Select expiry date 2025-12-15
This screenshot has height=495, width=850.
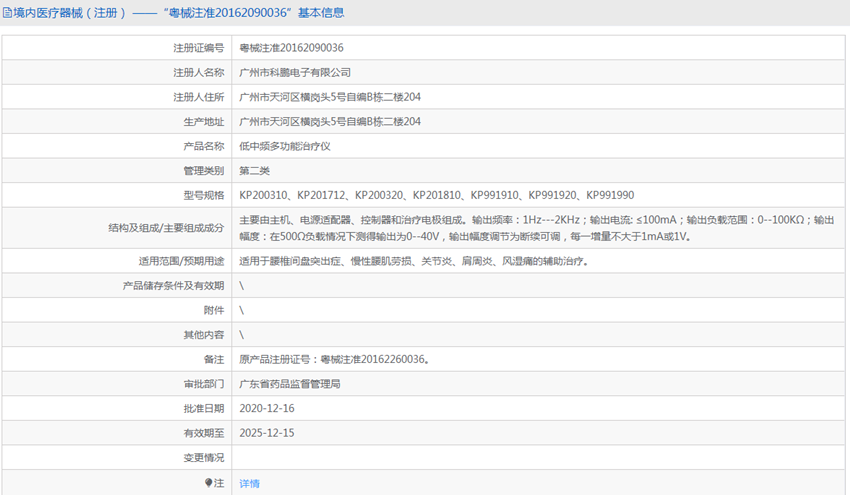267,433
